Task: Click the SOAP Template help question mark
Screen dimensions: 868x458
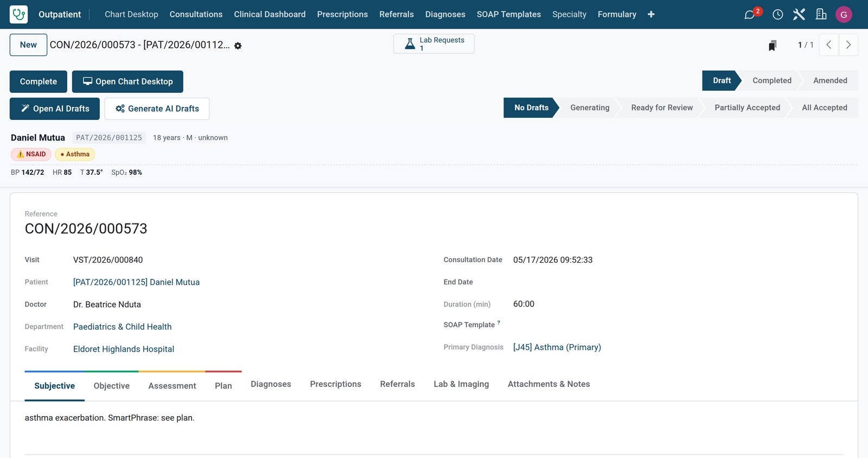Action: point(499,322)
